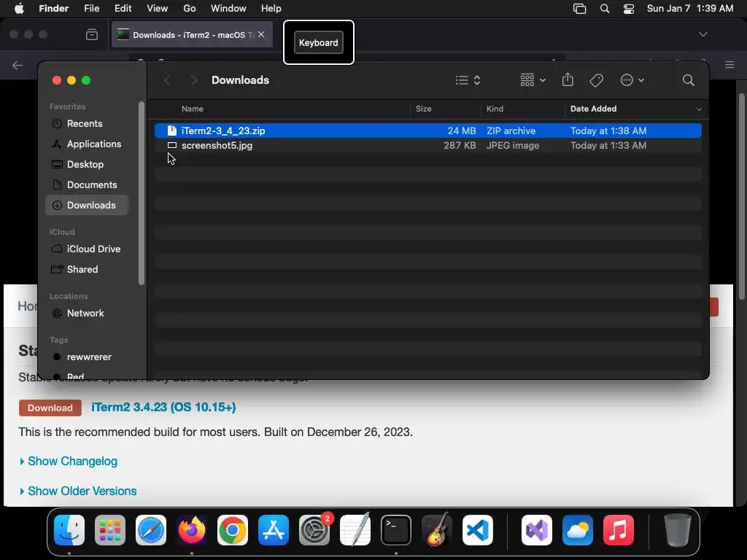Open the View menu
Screen dimensions: 747x560
point(158,9)
